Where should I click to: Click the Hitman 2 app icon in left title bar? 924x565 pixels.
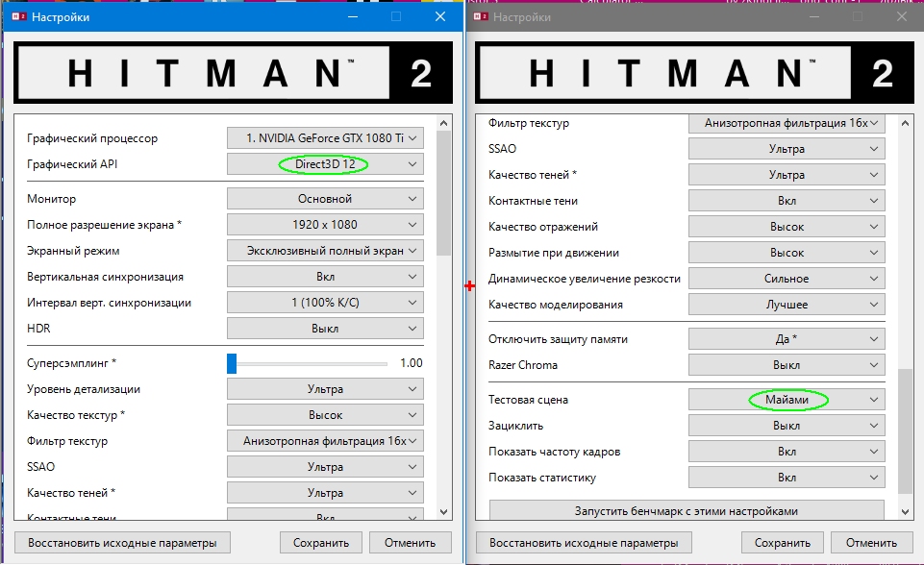point(19,16)
